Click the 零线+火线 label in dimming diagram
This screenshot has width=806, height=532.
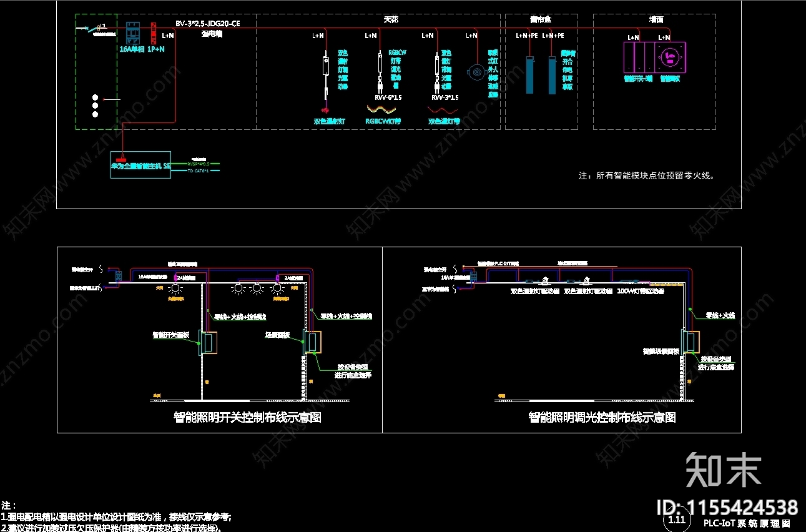720,316
